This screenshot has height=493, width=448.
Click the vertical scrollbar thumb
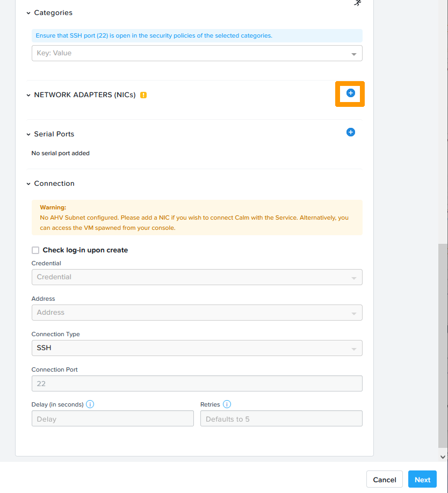[x=443, y=344]
